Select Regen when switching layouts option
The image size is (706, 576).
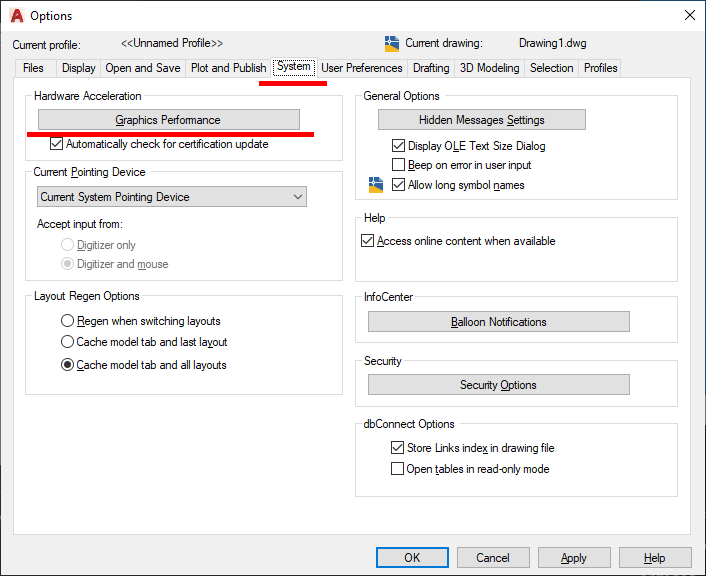coord(68,321)
